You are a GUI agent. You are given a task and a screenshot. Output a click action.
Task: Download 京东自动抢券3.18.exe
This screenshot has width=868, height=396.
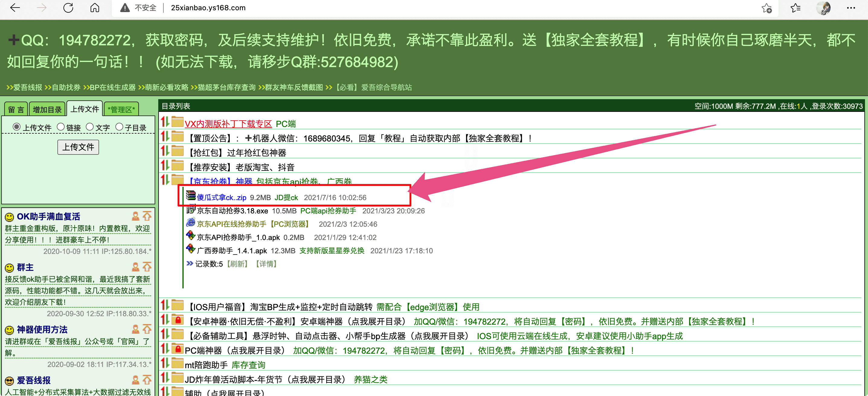tap(233, 211)
